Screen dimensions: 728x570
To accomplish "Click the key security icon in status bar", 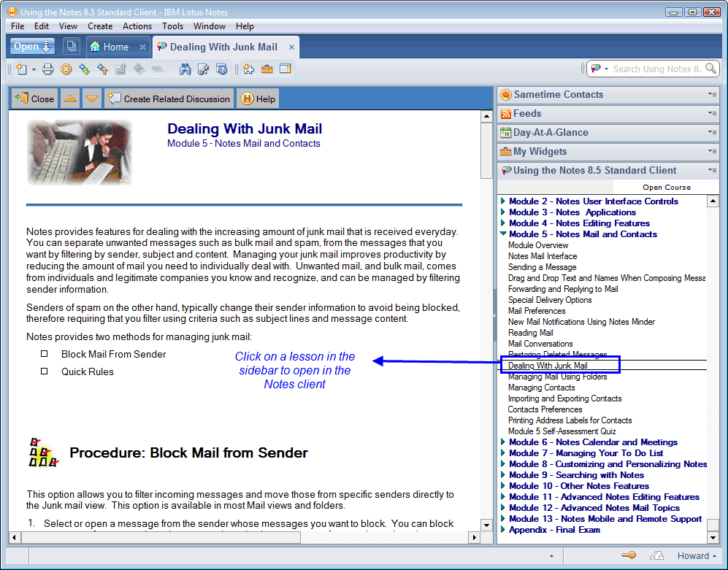I will point(629,555).
